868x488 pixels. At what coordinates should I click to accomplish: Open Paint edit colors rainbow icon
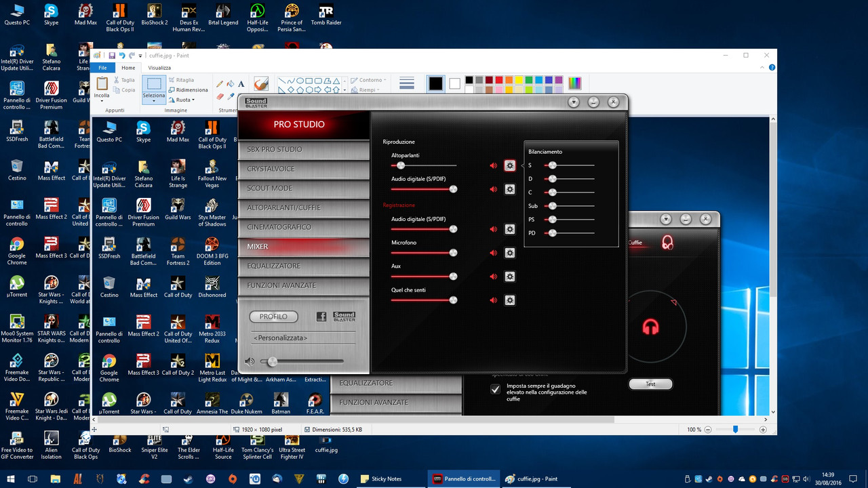pos(574,83)
